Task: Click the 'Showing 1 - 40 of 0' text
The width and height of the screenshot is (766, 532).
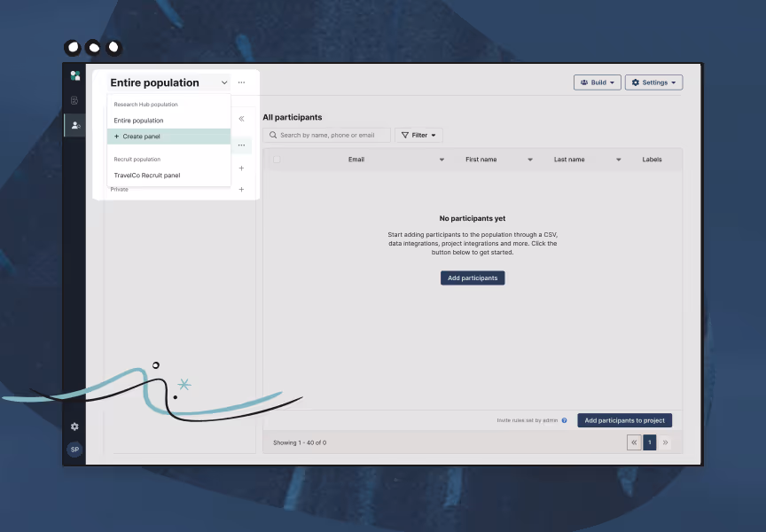Action: tap(300, 442)
